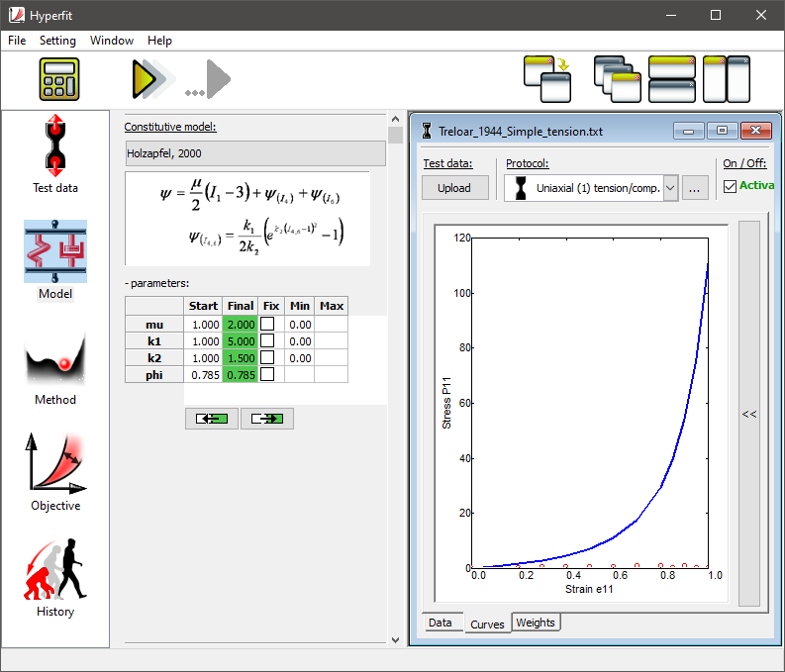Click the gray step-run arrow with dots
This screenshot has height=672, width=785.
(x=208, y=79)
